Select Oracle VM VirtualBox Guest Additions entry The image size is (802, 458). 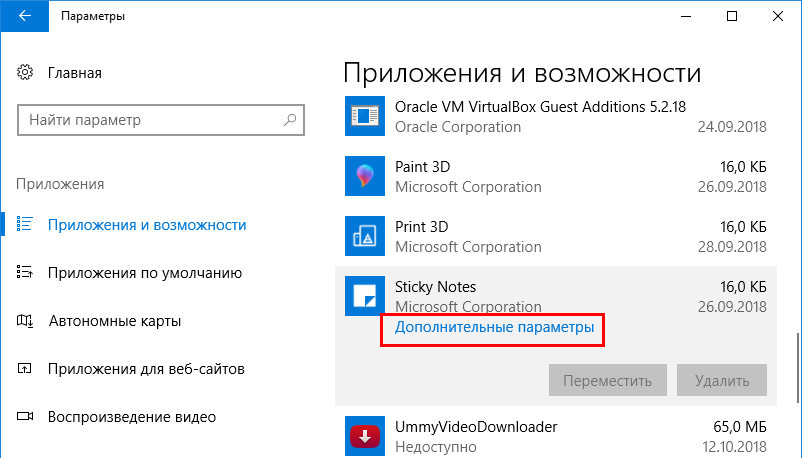click(x=555, y=117)
